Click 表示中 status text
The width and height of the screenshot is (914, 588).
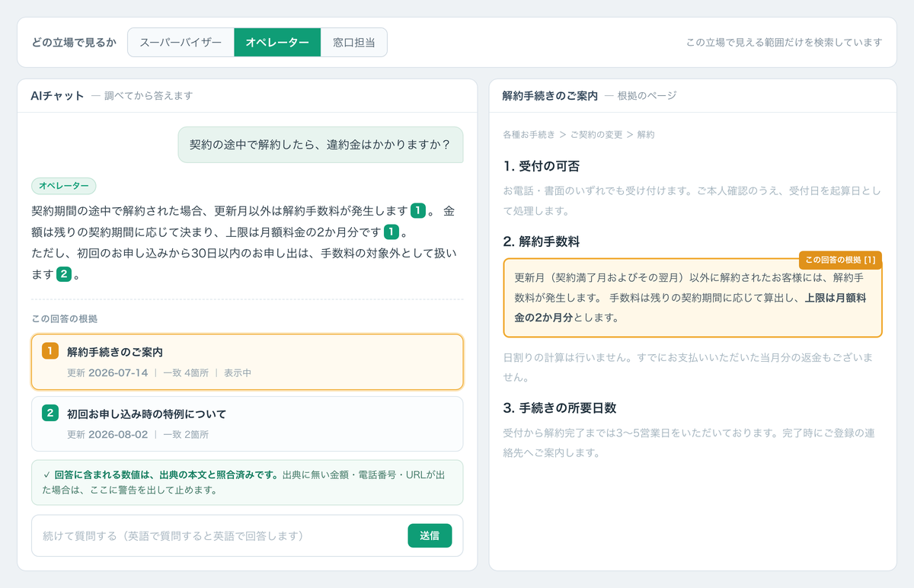[x=237, y=373]
